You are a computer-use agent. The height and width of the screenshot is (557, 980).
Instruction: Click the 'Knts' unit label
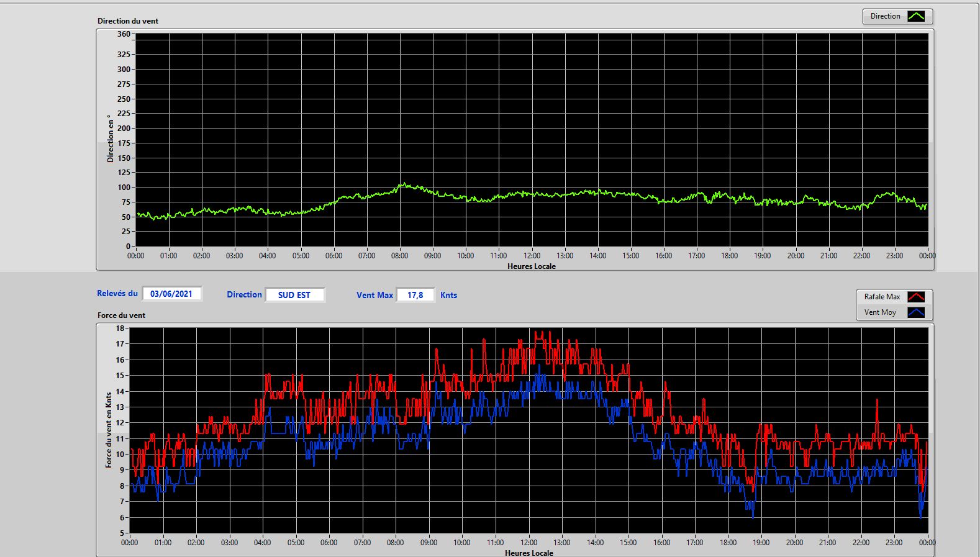[x=448, y=295]
